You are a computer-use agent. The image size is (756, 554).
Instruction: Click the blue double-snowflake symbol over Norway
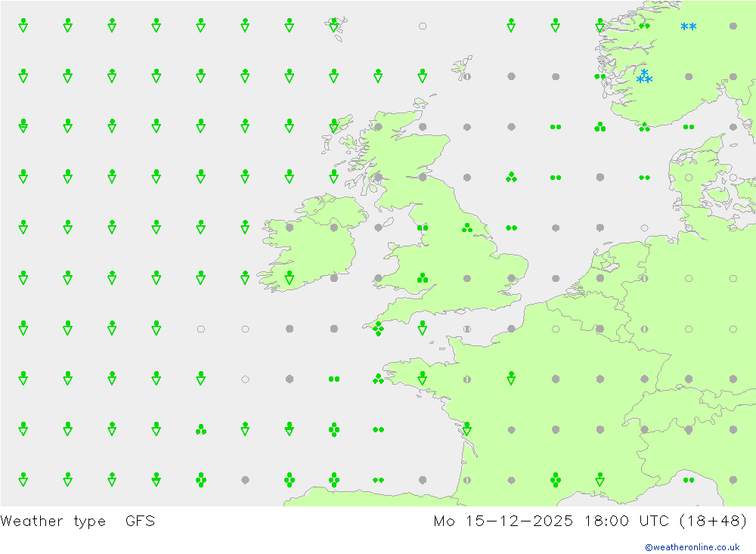(x=688, y=26)
